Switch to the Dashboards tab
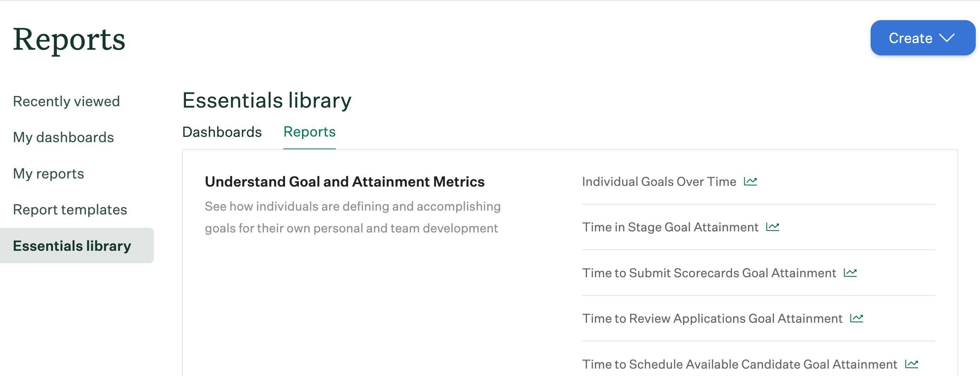This screenshot has height=376, width=980. click(222, 132)
